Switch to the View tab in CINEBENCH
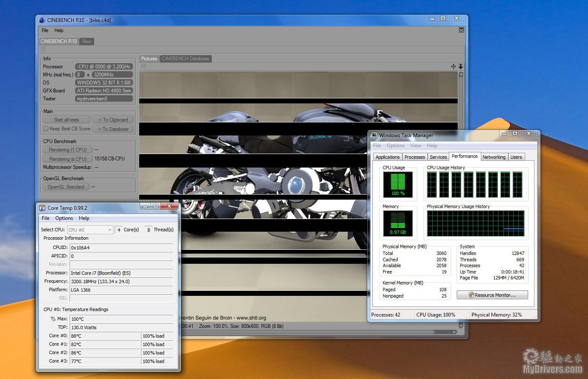Screen dimensions: 588x379 (86, 41)
